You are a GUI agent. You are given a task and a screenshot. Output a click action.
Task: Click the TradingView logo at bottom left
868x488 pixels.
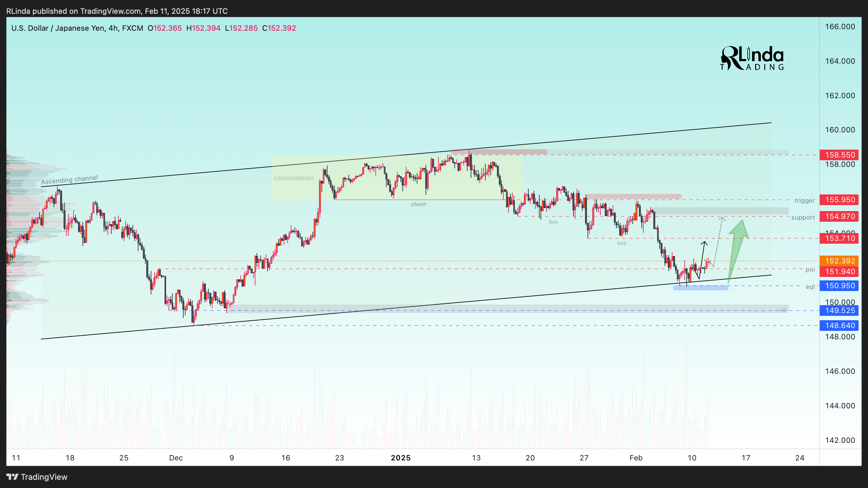[x=37, y=477]
